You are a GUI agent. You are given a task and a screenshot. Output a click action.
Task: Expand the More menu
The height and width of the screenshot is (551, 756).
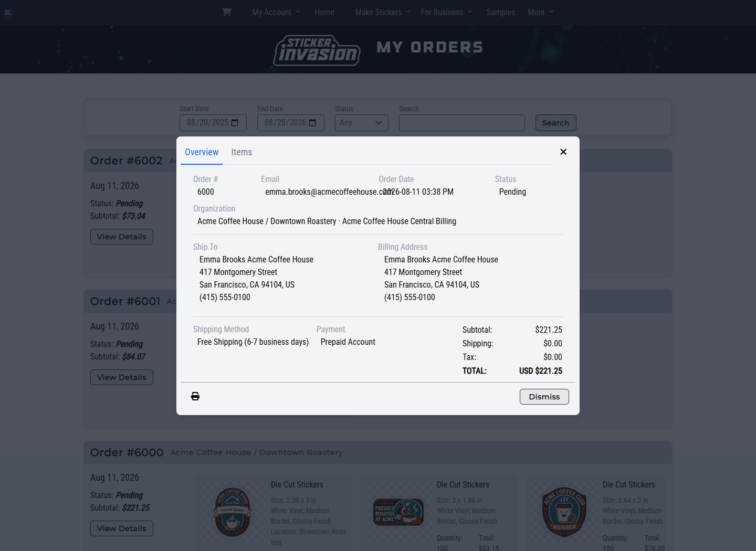coord(541,12)
